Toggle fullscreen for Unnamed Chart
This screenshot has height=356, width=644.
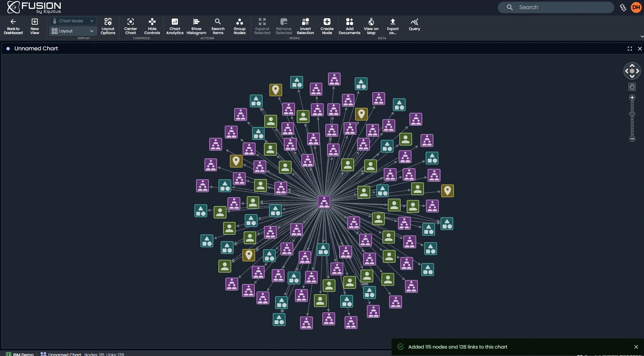point(630,49)
